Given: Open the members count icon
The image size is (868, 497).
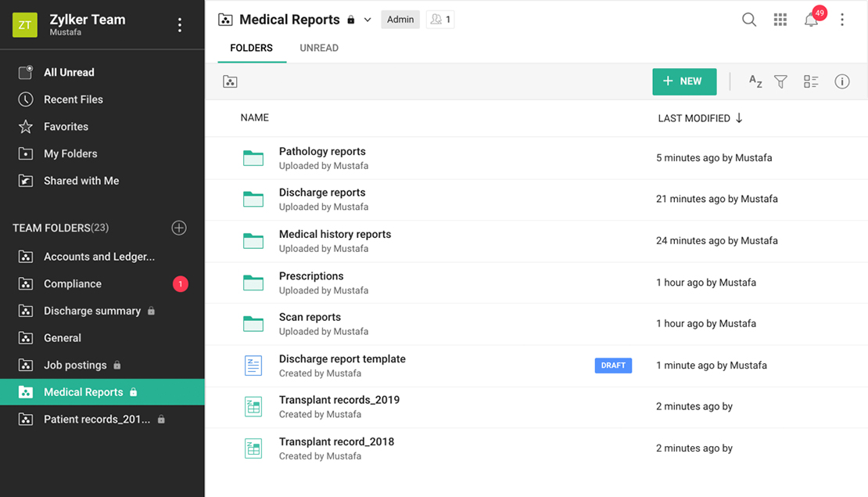Looking at the screenshot, I should [x=439, y=20].
